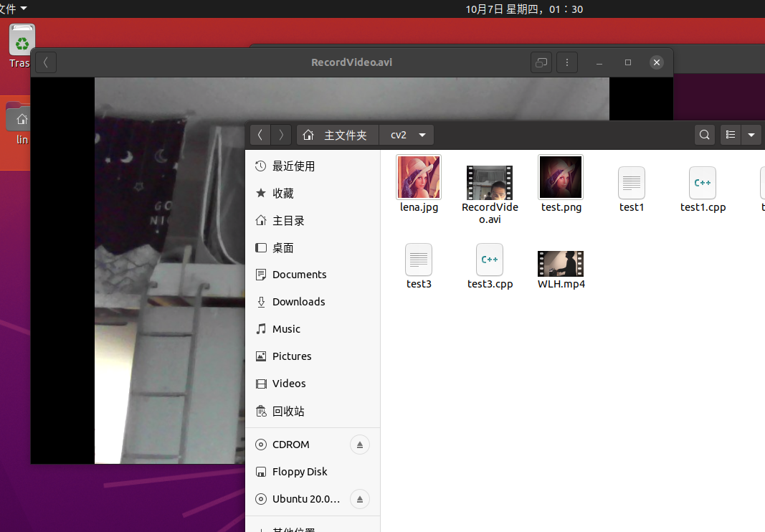Screen dimensions: 765x532
Task: Eject the Ubuntu 20.0... volume
Action: [360, 499]
